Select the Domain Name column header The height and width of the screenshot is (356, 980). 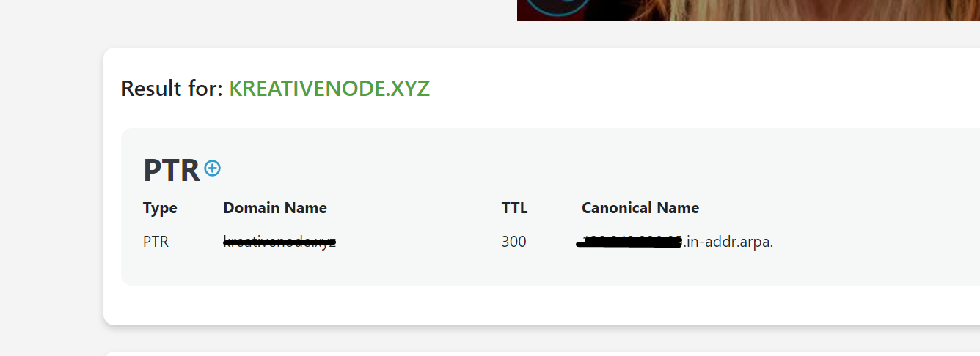tap(275, 208)
